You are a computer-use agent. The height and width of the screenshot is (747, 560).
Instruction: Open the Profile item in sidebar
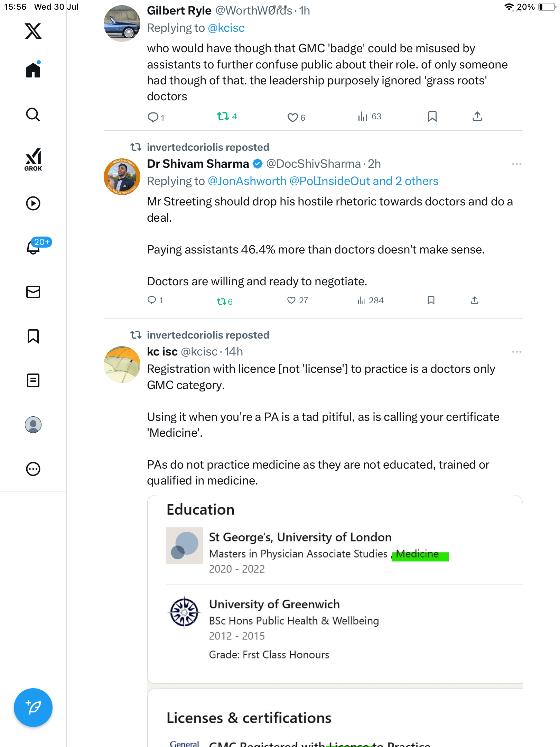tap(33, 425)
